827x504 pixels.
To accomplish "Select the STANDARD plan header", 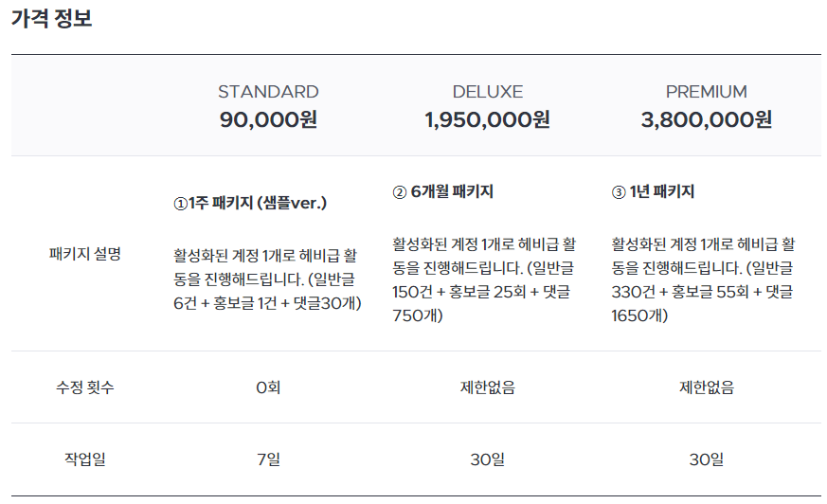I will (268, 92).
